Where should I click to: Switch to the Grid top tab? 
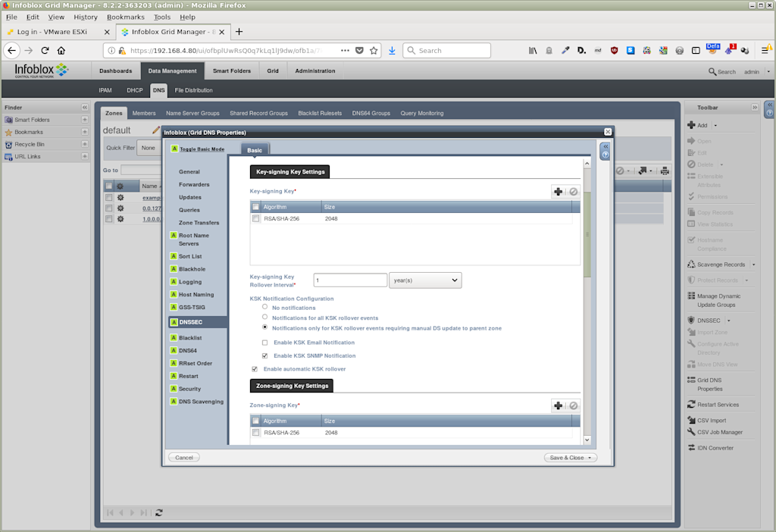(x=273, y=70)
